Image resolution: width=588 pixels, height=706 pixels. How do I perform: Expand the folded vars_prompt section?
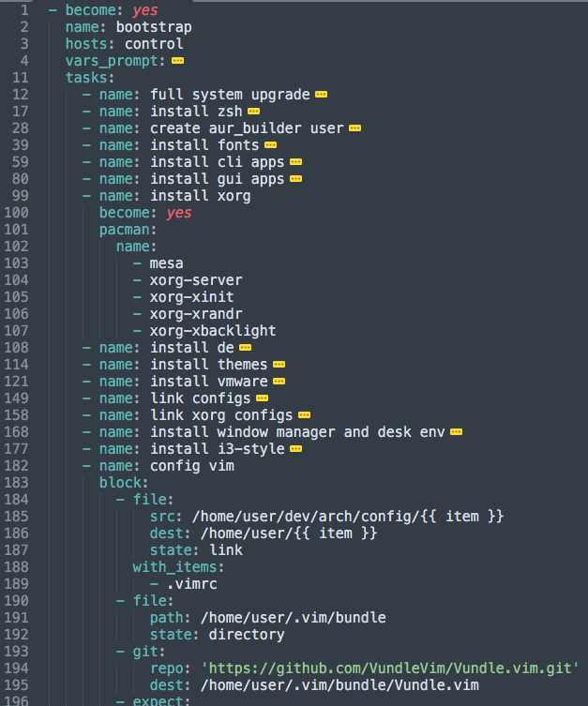coord(178,61)
